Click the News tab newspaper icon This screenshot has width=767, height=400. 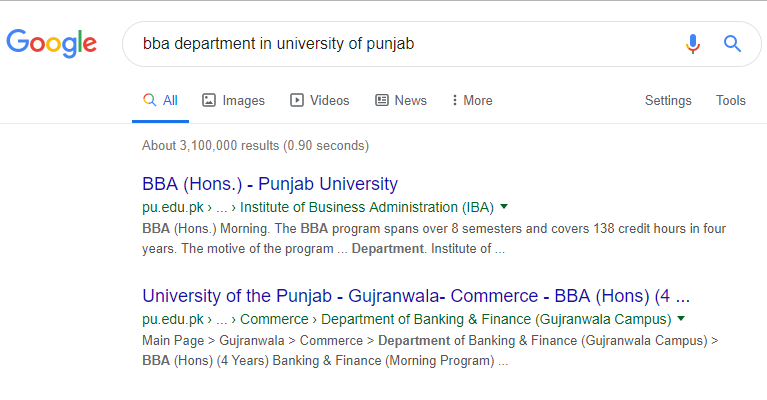click(382, 100)
